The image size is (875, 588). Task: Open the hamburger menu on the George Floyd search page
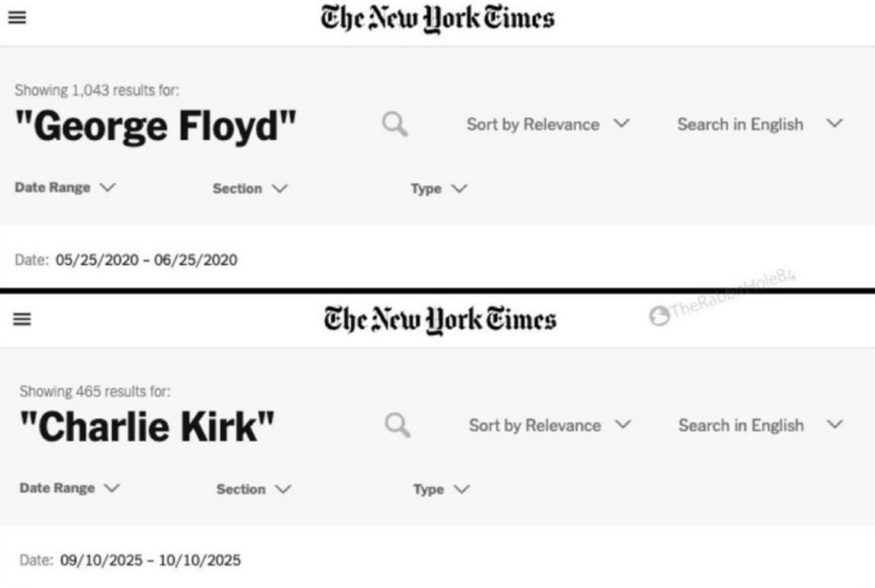pos(17,17)
